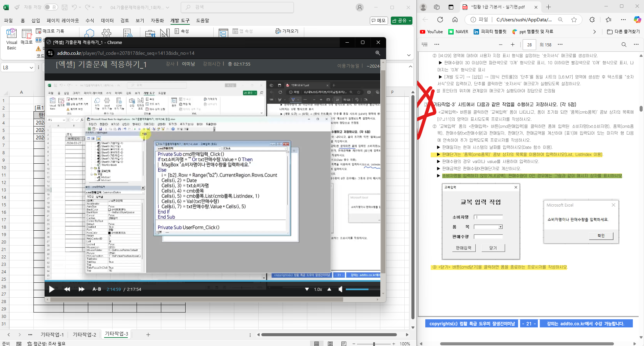Screen dimensions: 644x346
Task: Play the lecture video
Action: click(x=52, y=289)
